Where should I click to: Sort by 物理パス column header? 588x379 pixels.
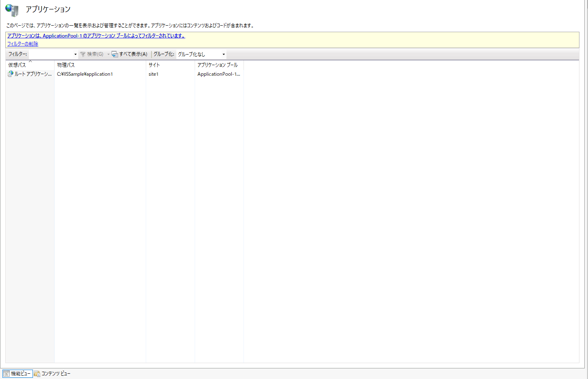pyautogui.click(x=100, y=65)
